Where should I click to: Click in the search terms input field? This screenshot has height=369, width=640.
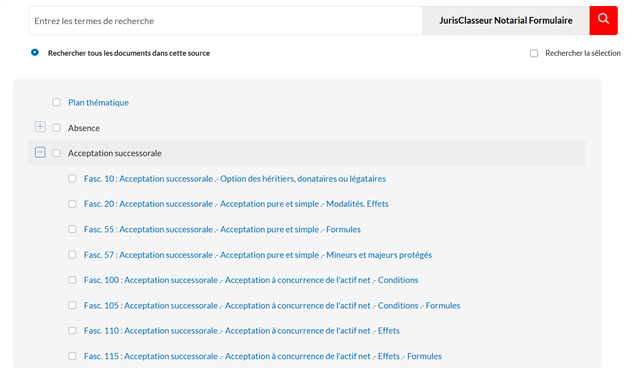point(226,21)
